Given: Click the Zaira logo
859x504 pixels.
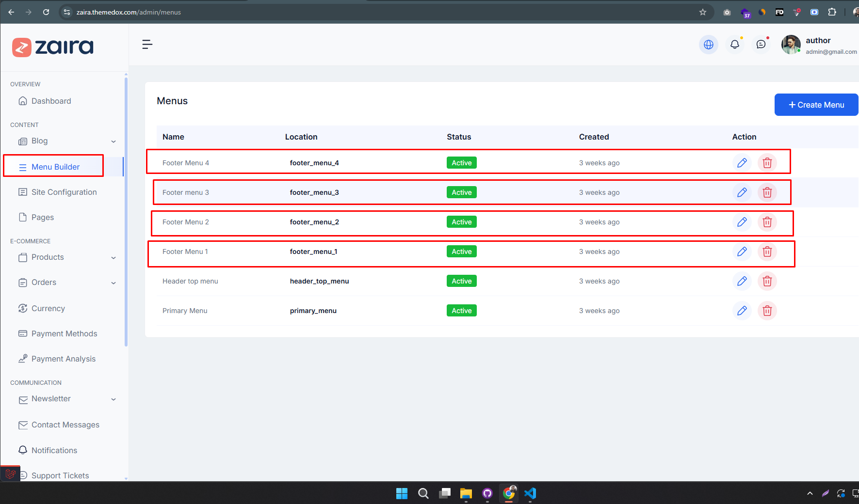Looking at the screenshot, I should click(x=53, y=47).
